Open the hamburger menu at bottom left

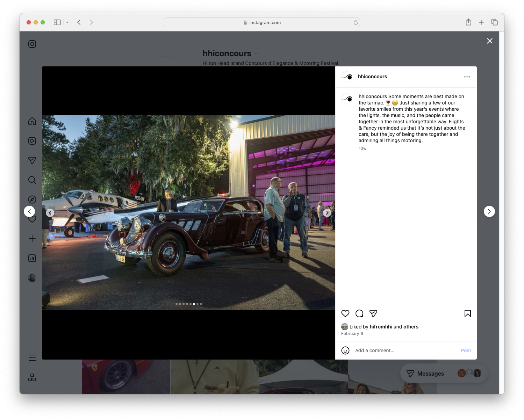pyautogui.click(x=32, y=357)
